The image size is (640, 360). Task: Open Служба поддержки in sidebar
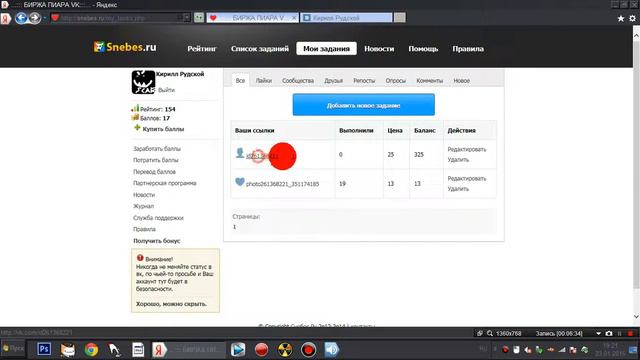(x=158, y=218)
